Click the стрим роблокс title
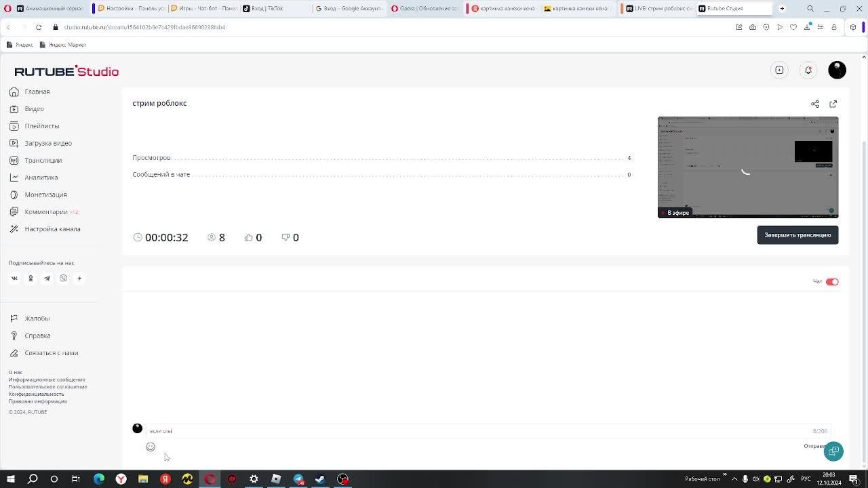 click(159, 103)
